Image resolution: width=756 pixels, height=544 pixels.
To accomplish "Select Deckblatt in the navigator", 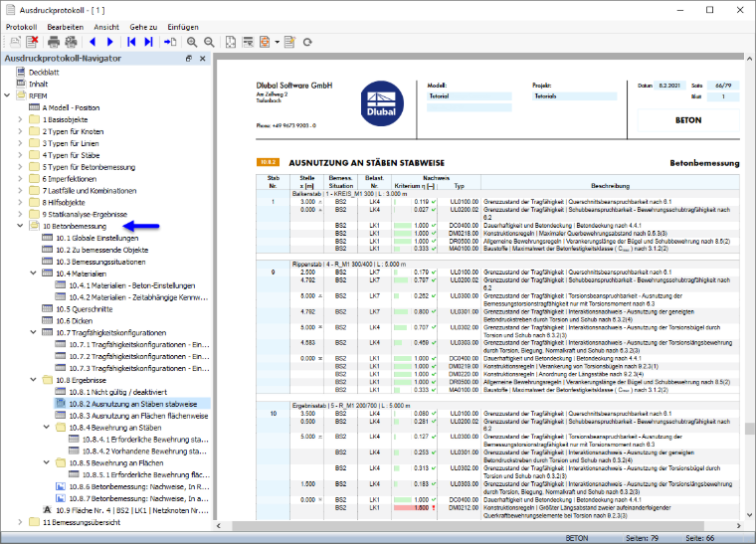I will click(44, 73).
